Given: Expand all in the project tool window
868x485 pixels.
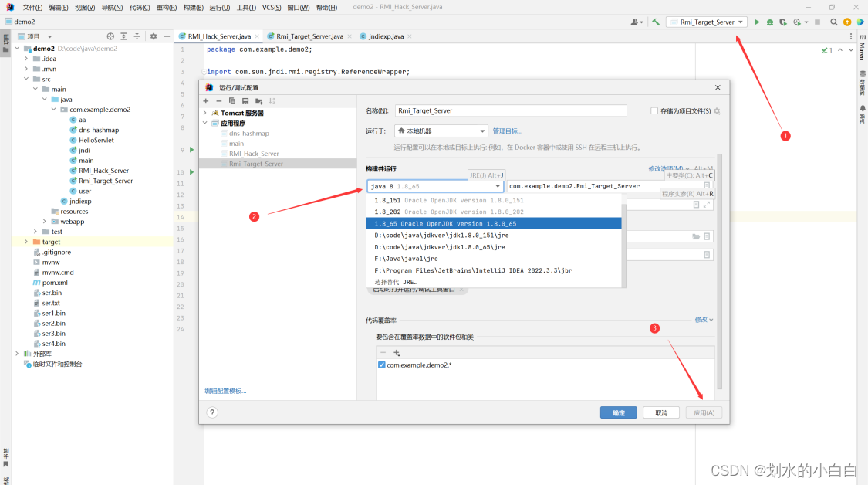Looking at the screenshot, I should click(x=123, y=36).
